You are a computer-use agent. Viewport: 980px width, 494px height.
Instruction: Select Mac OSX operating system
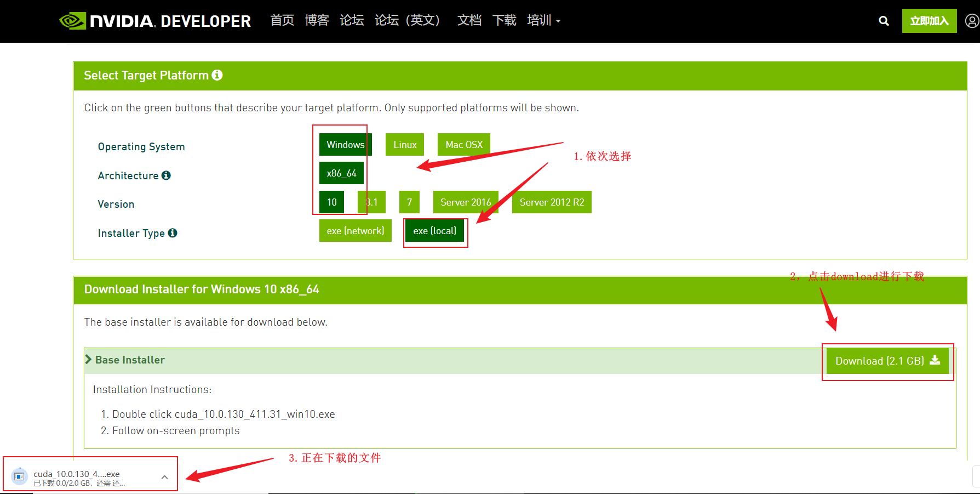tap(464, 145)
